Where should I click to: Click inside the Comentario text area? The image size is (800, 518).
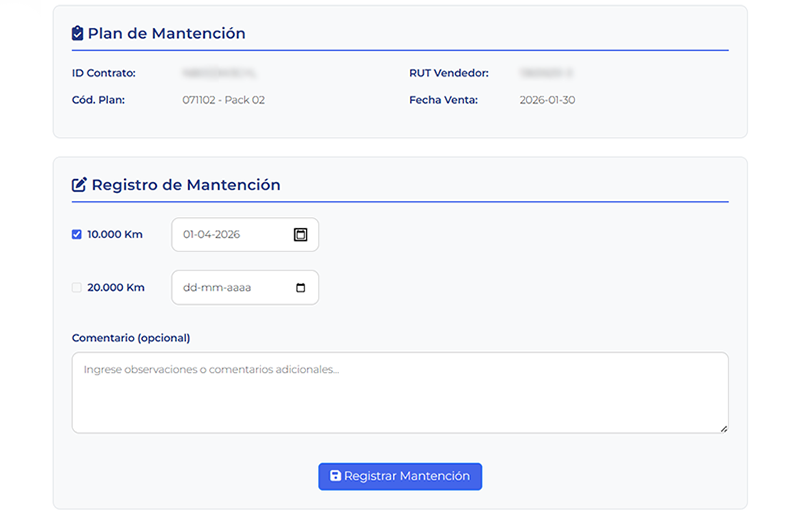pyautogui.click(x=400, y=392)
